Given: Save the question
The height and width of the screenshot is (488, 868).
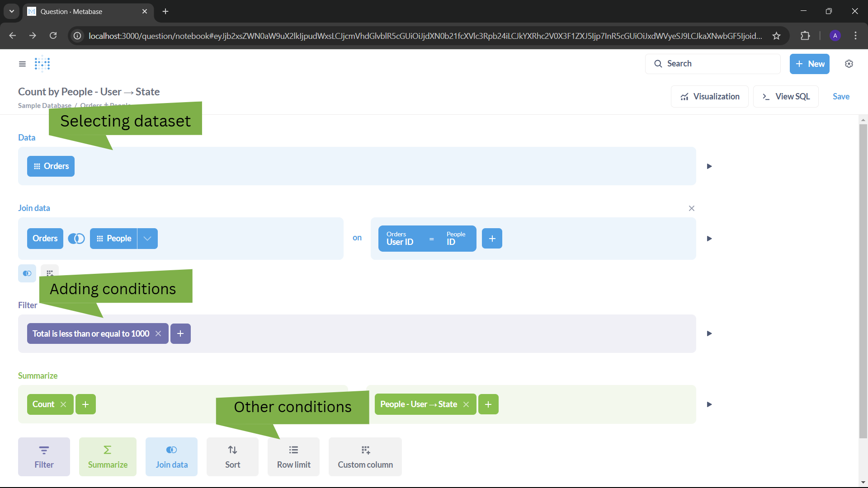Looking at the screenshot, I should pyautogui.click(x=841, y=96).
